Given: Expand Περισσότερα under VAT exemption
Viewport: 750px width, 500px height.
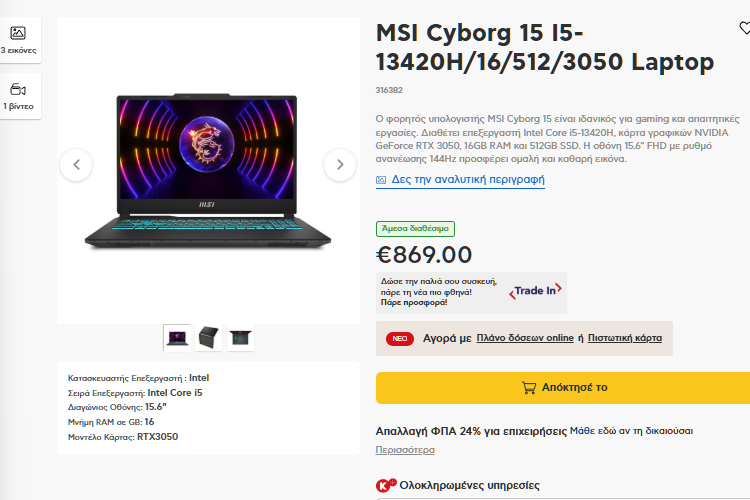Looking at the screenshot, I should click(405, 450).
